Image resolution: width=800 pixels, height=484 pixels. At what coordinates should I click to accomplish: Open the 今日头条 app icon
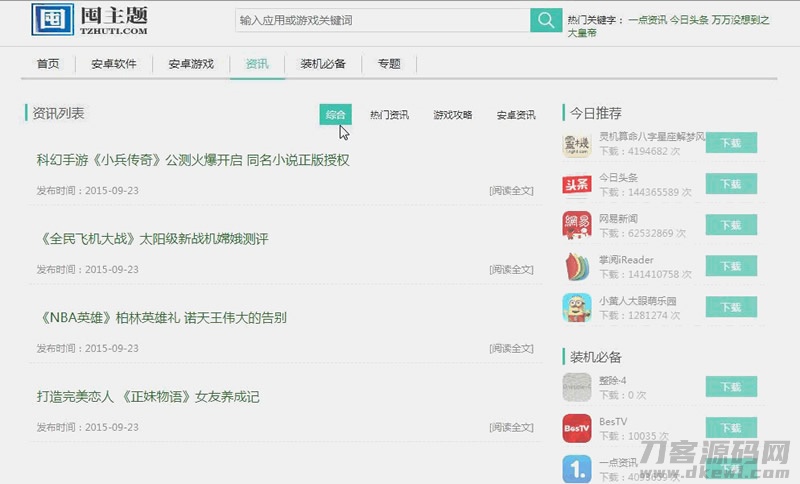[x=577, y=185]
